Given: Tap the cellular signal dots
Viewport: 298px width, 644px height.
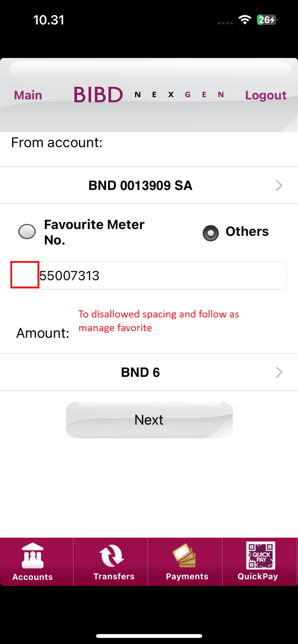Looking at the screenshot, I should coord(225,23).
